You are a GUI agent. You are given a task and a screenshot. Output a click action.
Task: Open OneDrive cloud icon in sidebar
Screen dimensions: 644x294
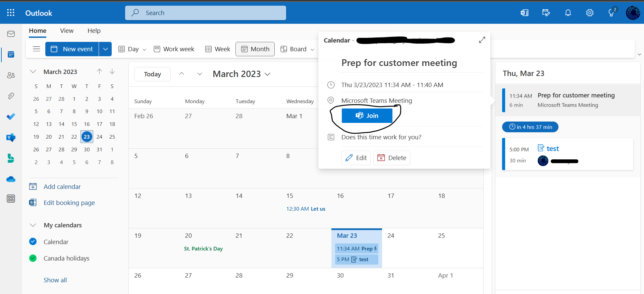pyautogui.click(x=11, y=179)
